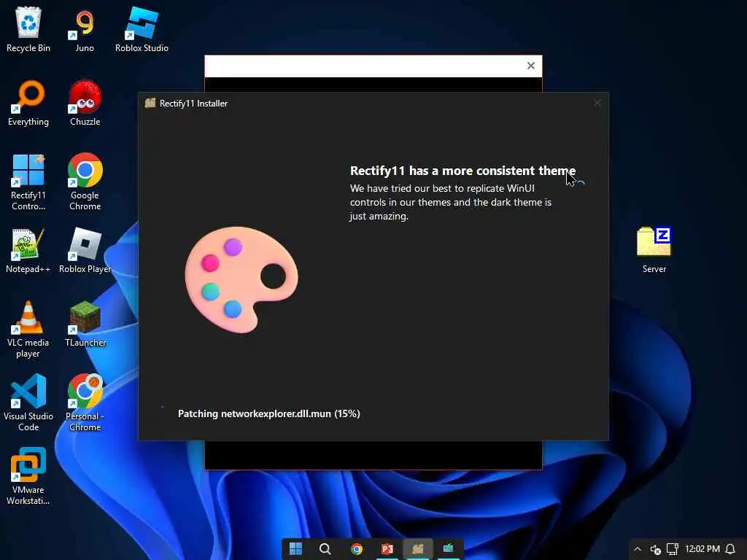Select the teal-screen app icon in the taskbar
The width and height of the screenshot is (747, 560).
[449, 549]
